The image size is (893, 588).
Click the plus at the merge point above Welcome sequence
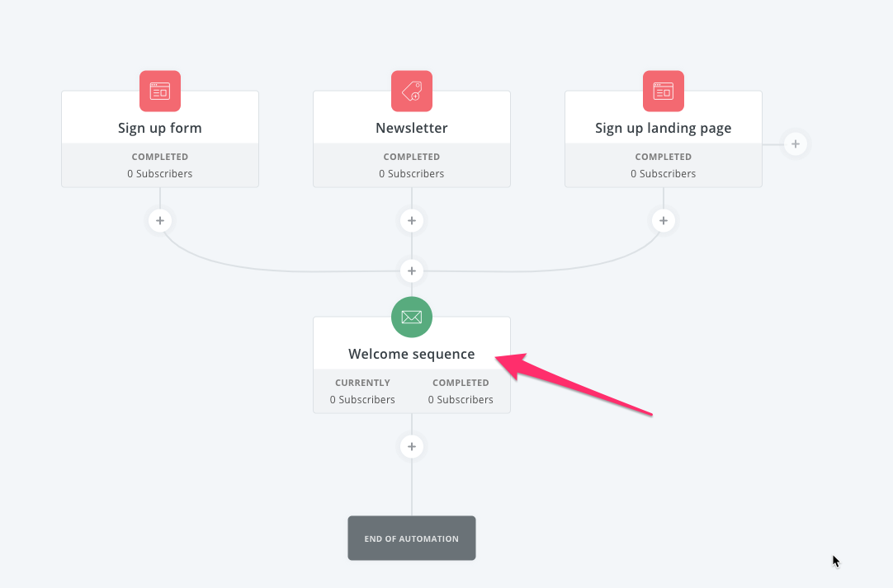(x=412, y=271)
